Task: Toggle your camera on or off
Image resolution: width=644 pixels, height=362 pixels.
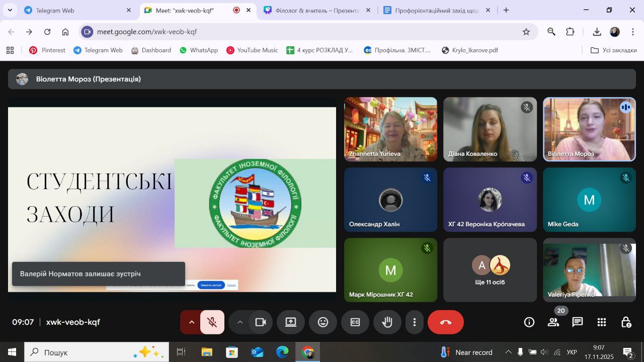Action: (260, 322)
